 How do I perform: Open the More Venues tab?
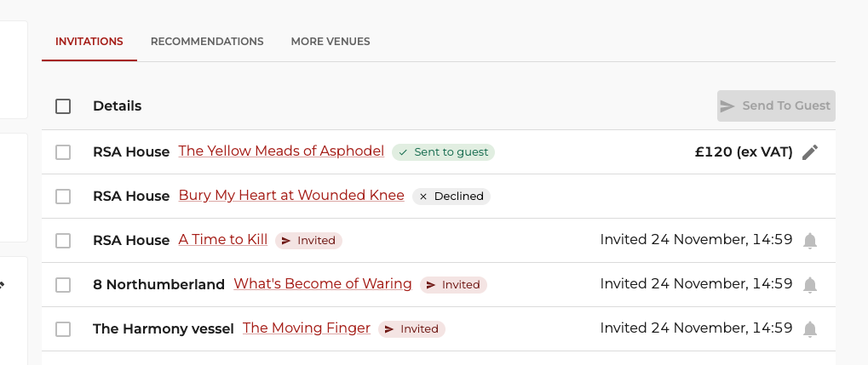click(x=331, y=42)
